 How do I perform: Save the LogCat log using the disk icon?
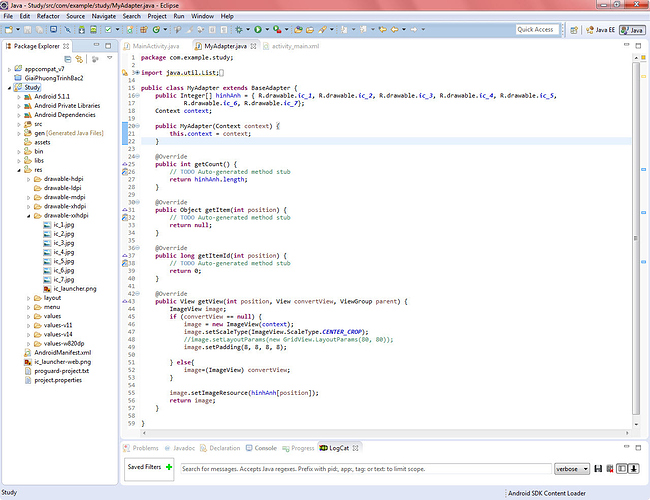[x=598, y=468]
